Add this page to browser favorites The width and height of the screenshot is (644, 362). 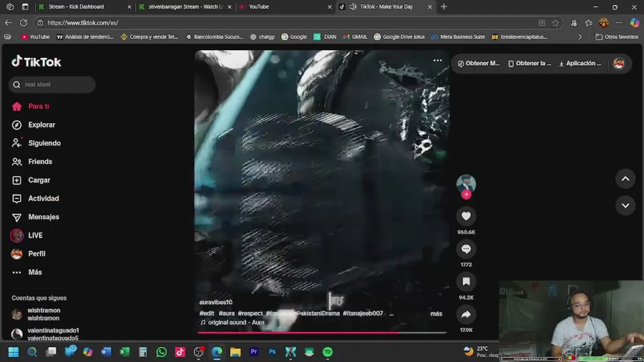tap(555, 23)
